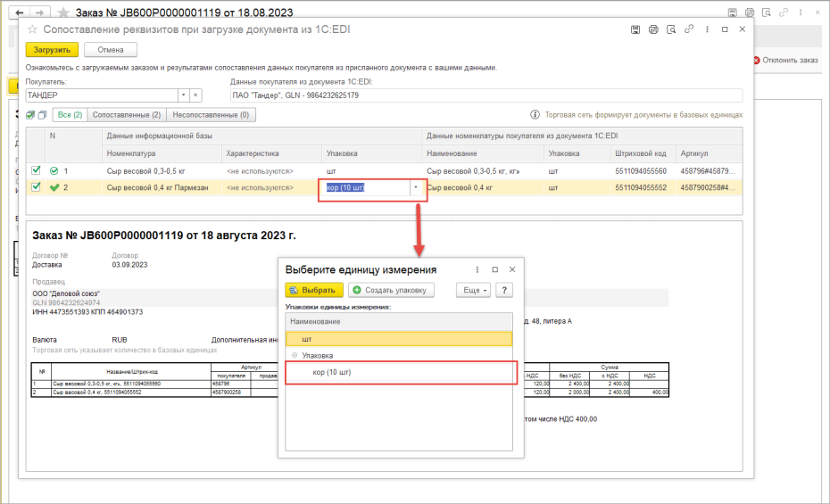This screenshot has height=504, width=830.
Task: Click cell Сыр весовой 0,4 кг Пармезан
Action: [x=162, y=187]
